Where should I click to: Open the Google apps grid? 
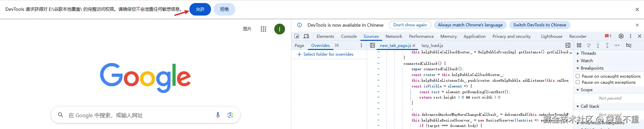point(263,29)
